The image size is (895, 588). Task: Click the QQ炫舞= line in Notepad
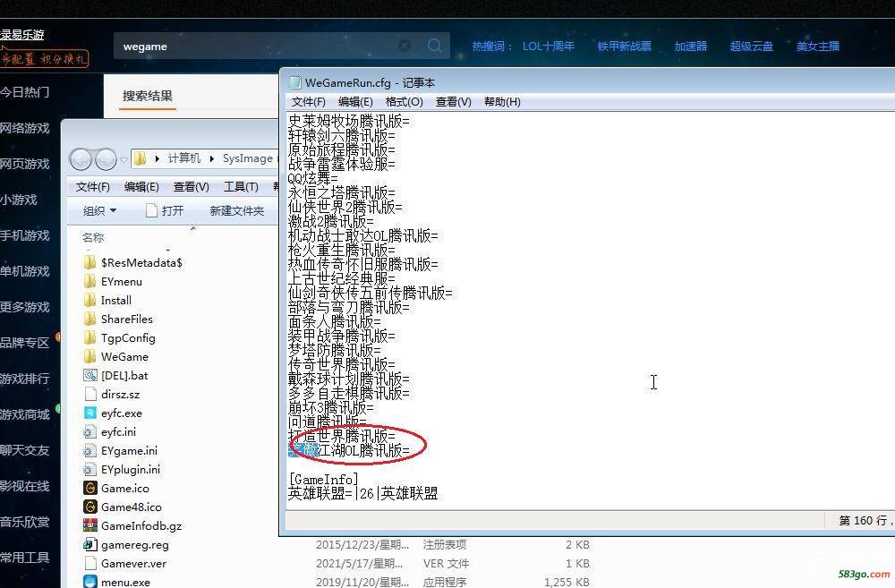point(312,178)
